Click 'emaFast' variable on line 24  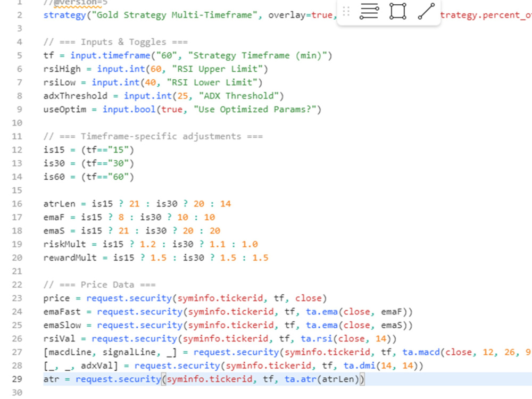tap(62, 312)
